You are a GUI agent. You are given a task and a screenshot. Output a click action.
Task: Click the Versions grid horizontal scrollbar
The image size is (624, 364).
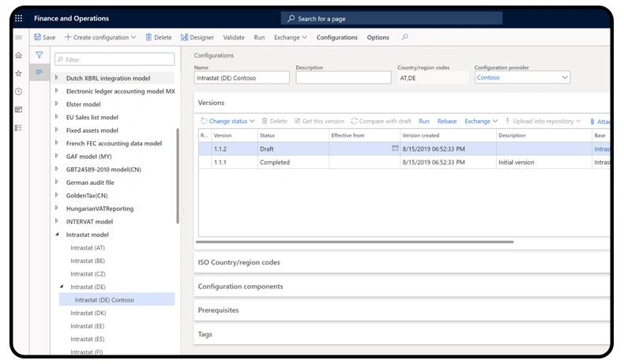(x=355, y=242)
